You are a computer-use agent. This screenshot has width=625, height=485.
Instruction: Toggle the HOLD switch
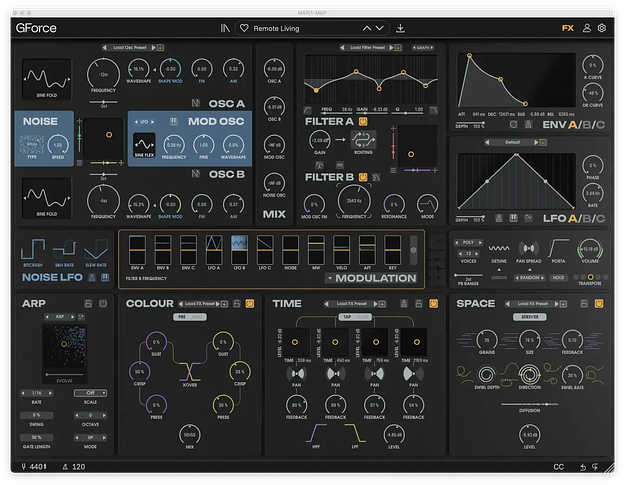(x=558, y=277)
